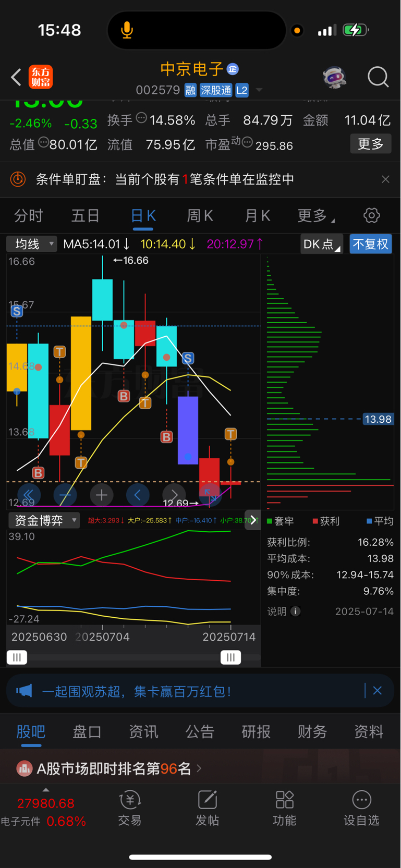
Task: Tap the 市盈 info icon
Action: tap(247, 142)
